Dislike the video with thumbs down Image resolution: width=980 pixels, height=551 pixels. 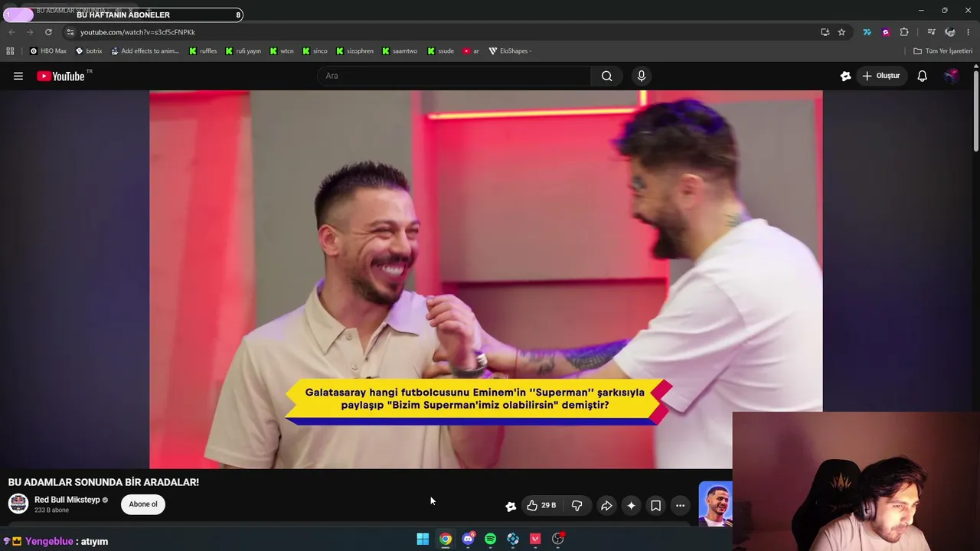[577, 505]
